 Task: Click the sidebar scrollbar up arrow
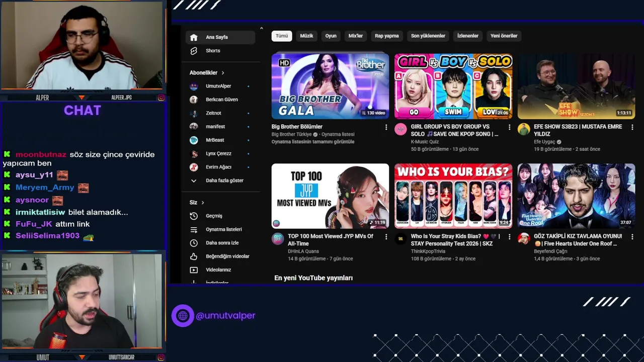pos(262,28)
